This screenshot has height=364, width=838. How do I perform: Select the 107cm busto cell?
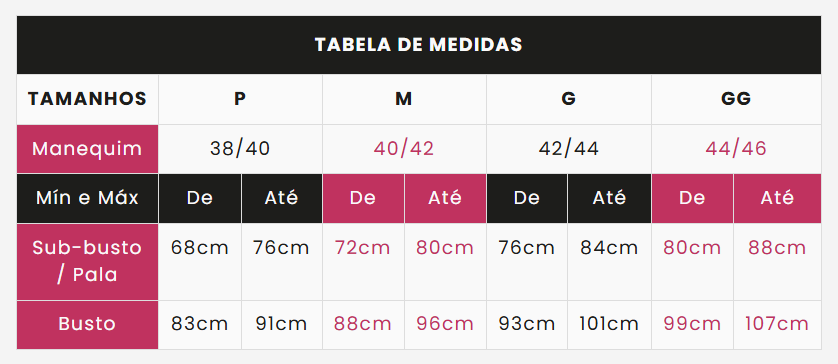pyautogui.click(x=777, y=324)
